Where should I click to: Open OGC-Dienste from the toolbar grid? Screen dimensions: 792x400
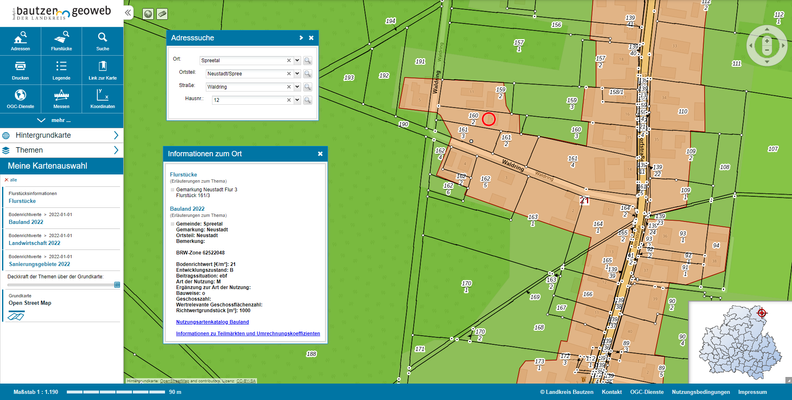click(x=20, y=98)
